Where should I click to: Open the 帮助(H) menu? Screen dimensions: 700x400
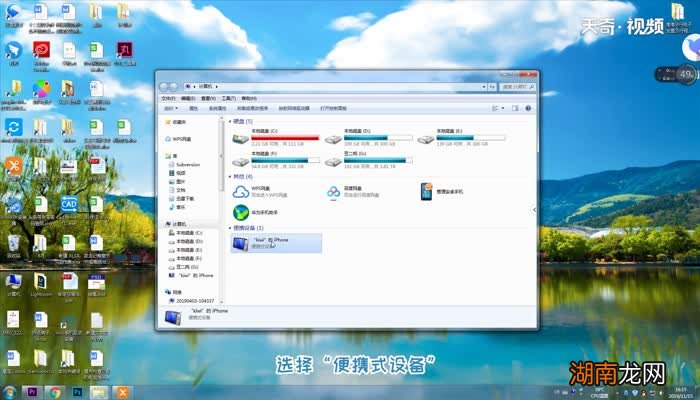(x=249, y=98)
